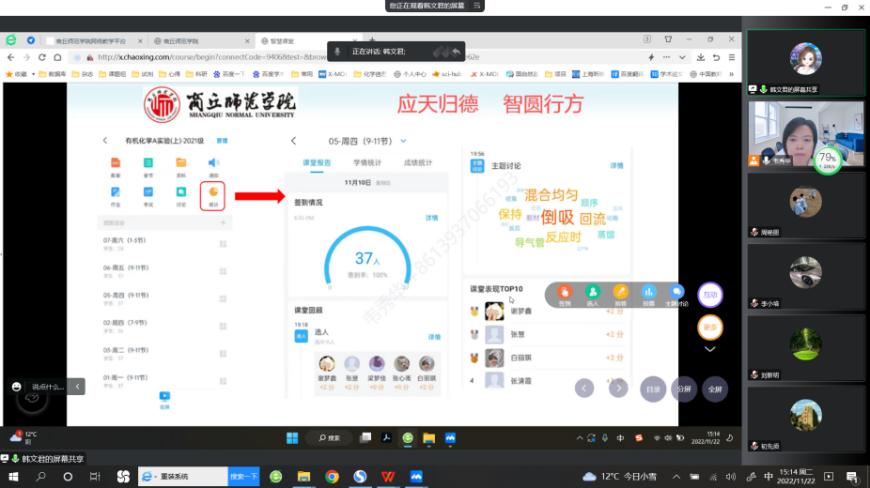Click the red 抢答 floating toolbar icon
Viewport: 870px width, 488px height.
(564, 292)
